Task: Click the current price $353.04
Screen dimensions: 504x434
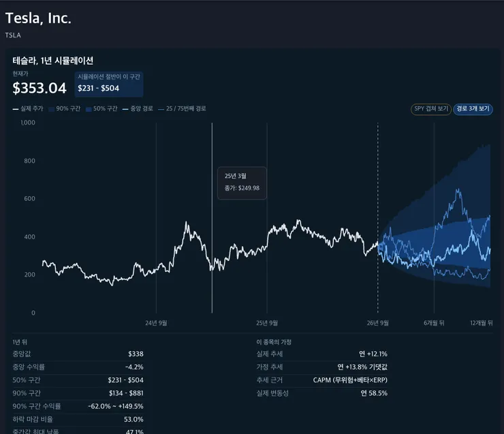Action: pos(40,88)
